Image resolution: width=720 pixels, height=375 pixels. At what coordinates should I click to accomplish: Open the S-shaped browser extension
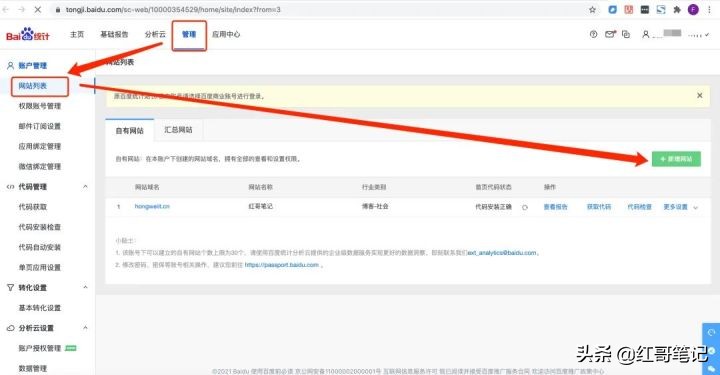[x=661, y=10]
